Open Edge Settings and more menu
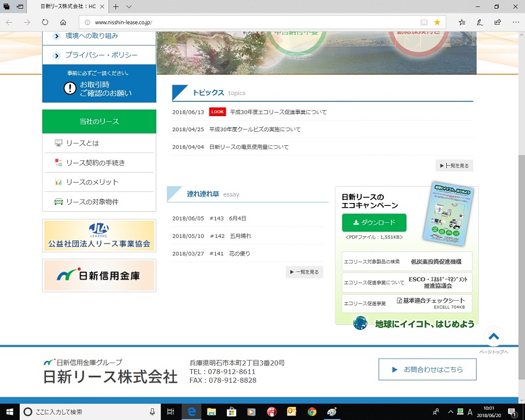This screenshot has height=420, width=525. point(516,22)
